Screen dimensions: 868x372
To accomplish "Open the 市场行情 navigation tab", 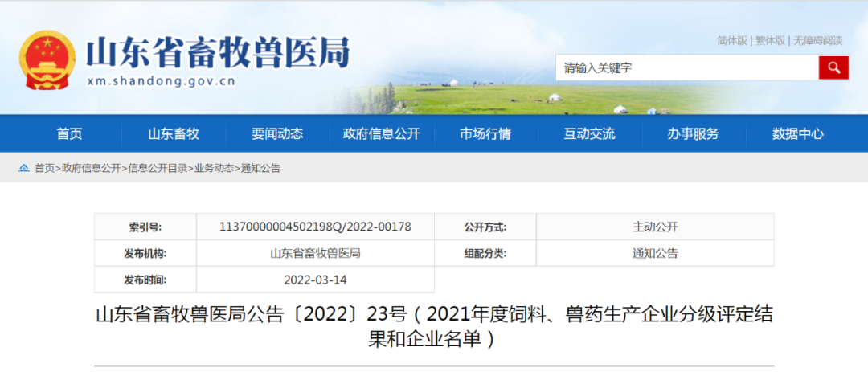I will 485,133.
